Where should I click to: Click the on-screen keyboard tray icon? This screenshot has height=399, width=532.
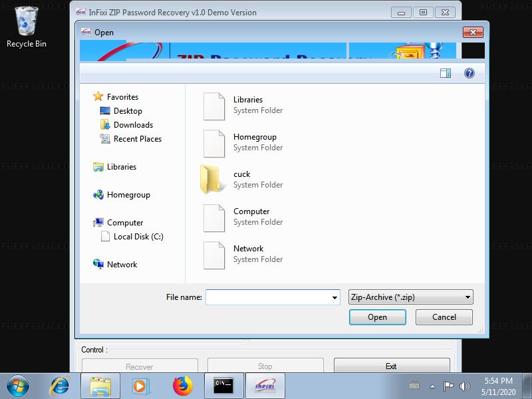[414, 386]
